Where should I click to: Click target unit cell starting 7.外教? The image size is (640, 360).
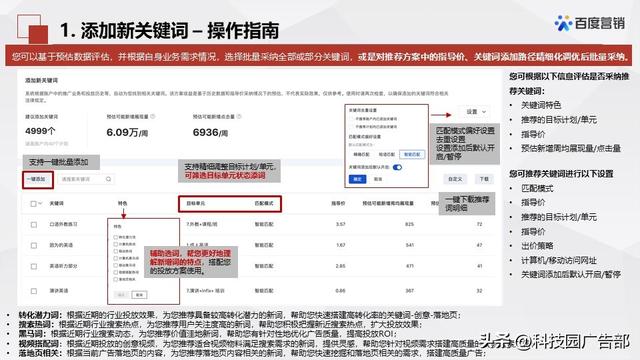coord(202,224)
